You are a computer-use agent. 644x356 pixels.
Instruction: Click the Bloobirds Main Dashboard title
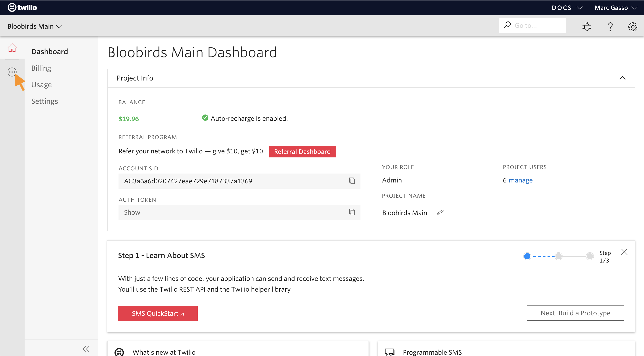192,53
